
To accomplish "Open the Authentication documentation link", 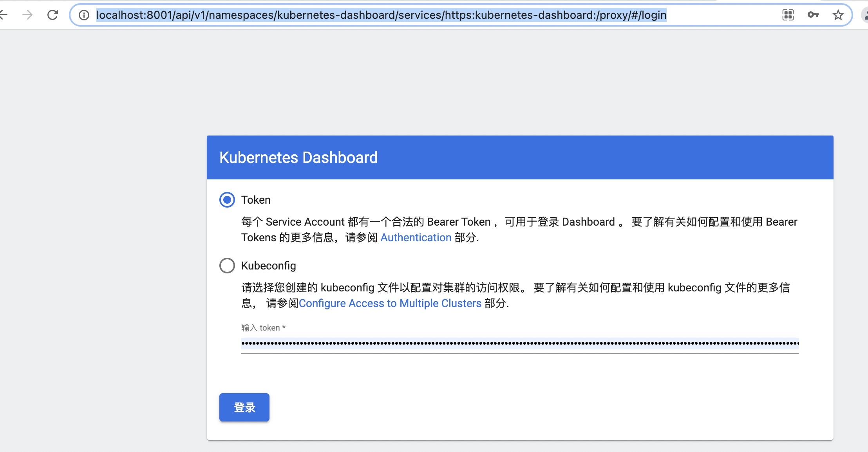I will pos(416,237).
